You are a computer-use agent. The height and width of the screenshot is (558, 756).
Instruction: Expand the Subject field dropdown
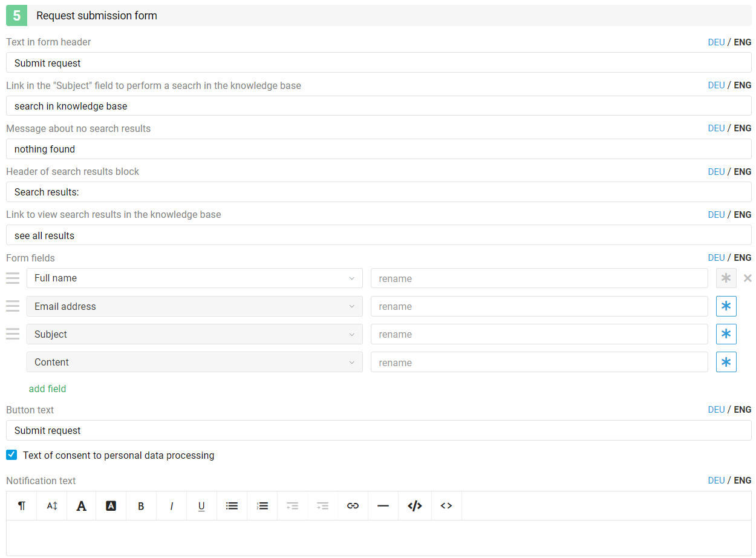194,334
